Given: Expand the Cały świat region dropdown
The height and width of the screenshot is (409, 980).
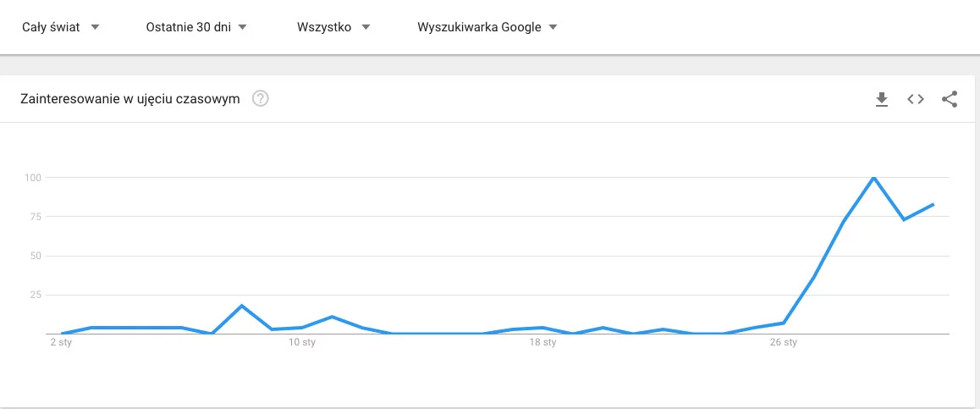Looking at the screenshot, I should pos(61,27).
